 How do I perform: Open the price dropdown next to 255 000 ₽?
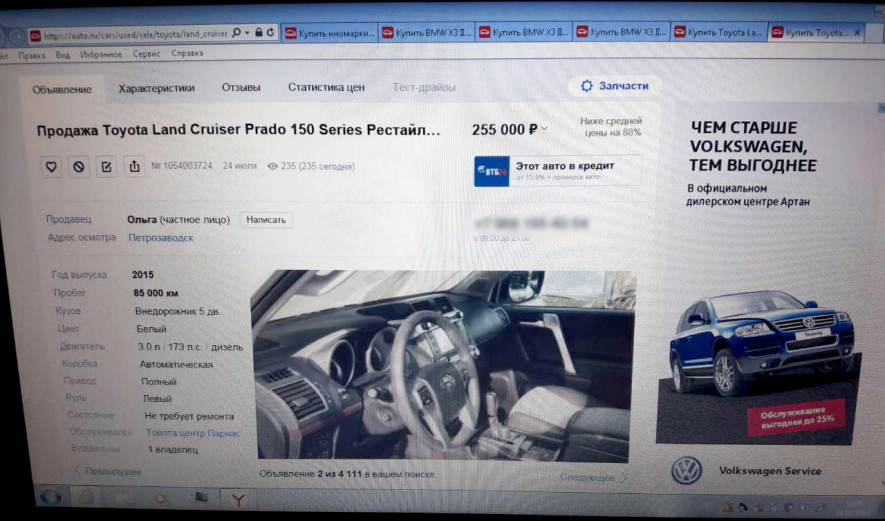click(x=545, y=129)
